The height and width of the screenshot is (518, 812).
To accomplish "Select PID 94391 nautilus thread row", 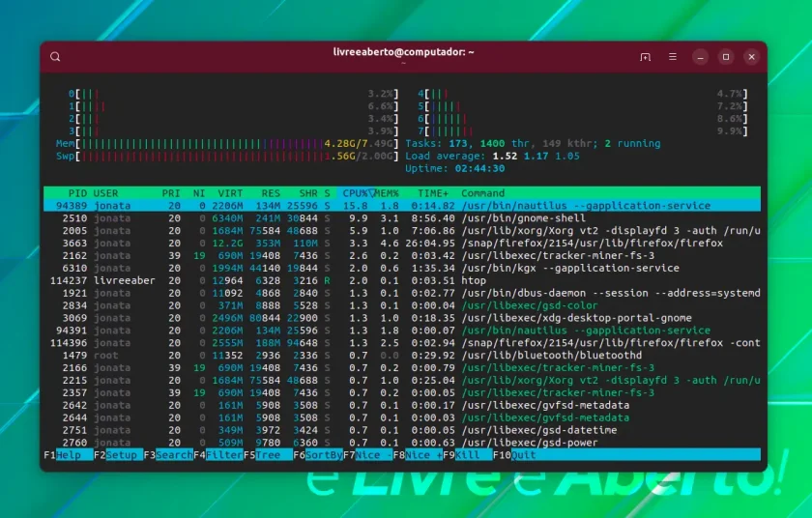I will [x=402, y=331].
